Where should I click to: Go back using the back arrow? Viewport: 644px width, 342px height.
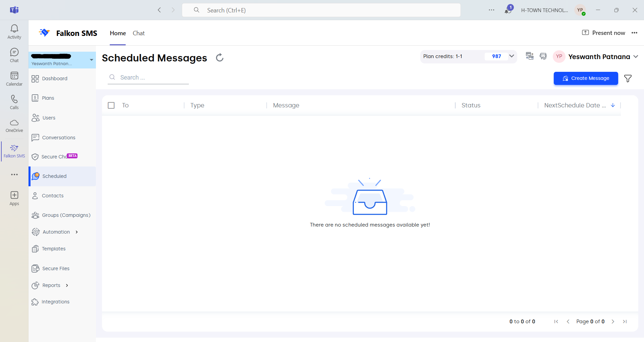(x=159, y=10)
